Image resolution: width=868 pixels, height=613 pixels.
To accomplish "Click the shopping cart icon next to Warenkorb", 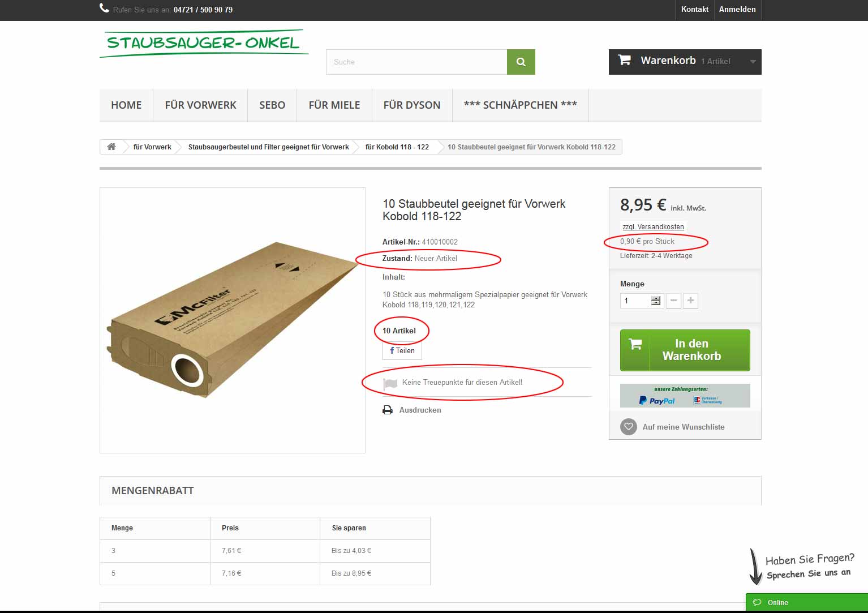I will tap(624, 60).
